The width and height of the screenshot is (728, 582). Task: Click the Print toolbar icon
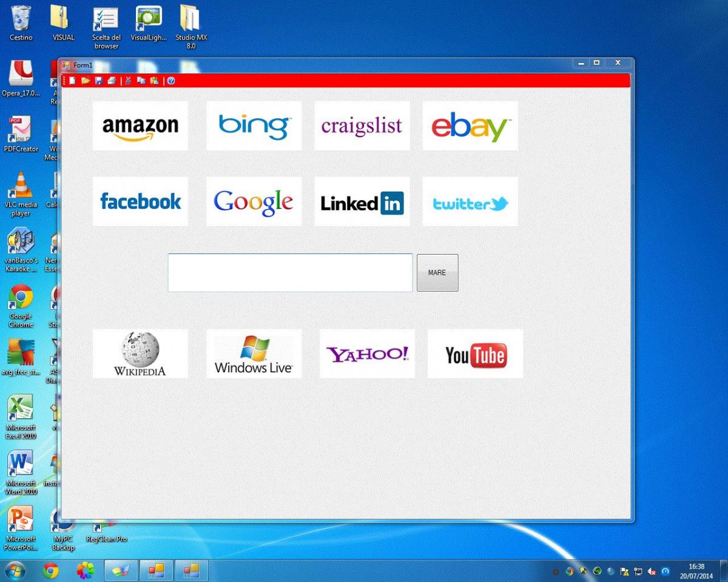click(112, 81)
